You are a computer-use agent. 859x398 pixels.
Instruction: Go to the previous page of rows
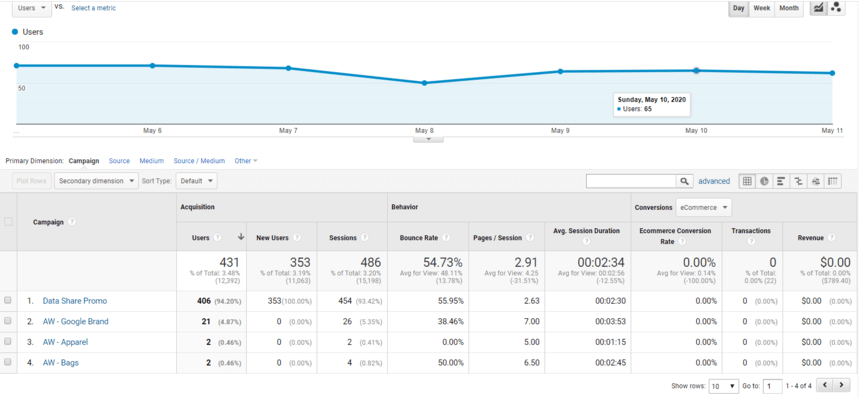825,385
